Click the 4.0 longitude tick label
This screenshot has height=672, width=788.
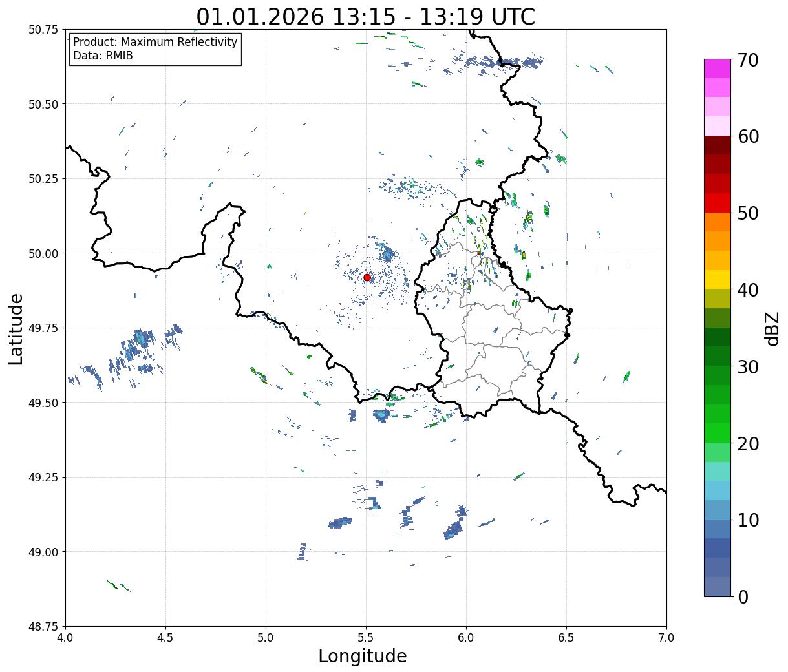click(65, 638)
